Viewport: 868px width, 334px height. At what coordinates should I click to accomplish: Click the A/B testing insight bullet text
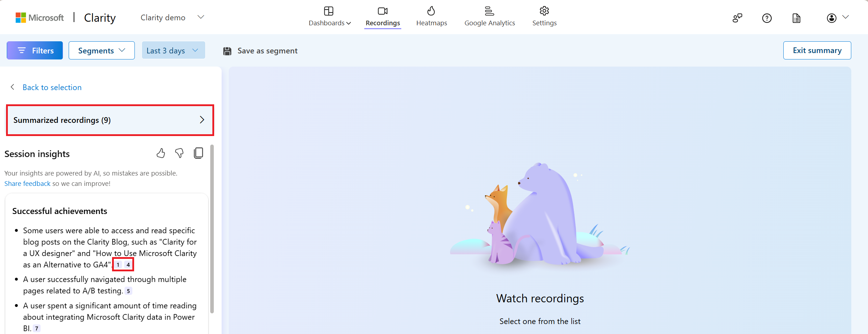(x=105, y=285)
